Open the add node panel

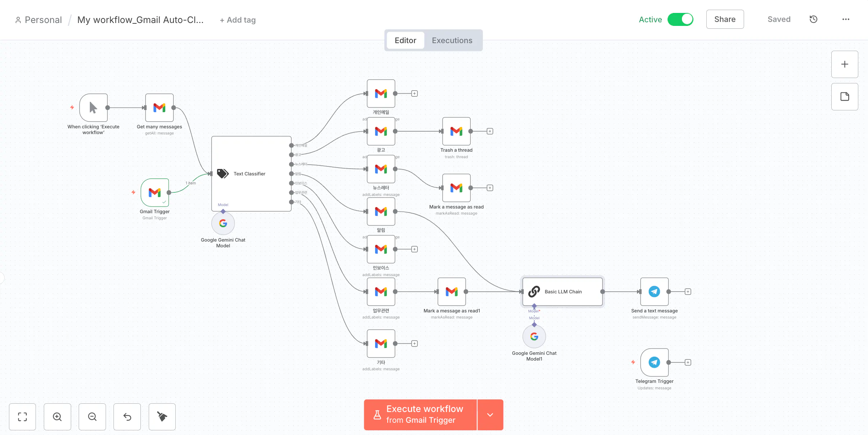point(845,64)
